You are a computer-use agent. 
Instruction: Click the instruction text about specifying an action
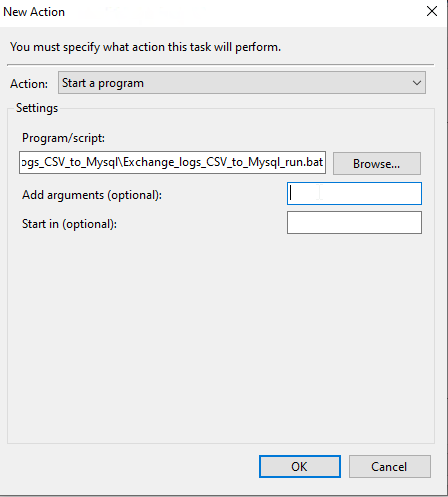click(x=145, y=47)
